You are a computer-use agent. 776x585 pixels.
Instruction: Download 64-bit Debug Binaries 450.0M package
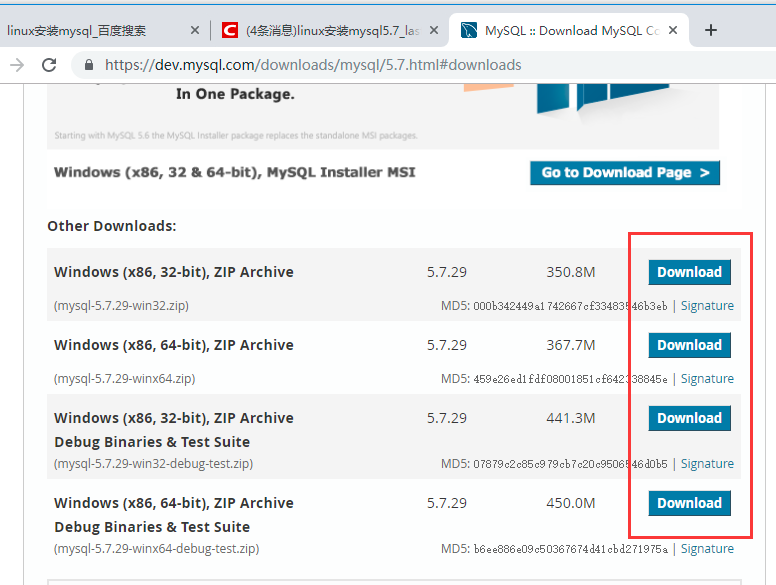click(689, 503)
